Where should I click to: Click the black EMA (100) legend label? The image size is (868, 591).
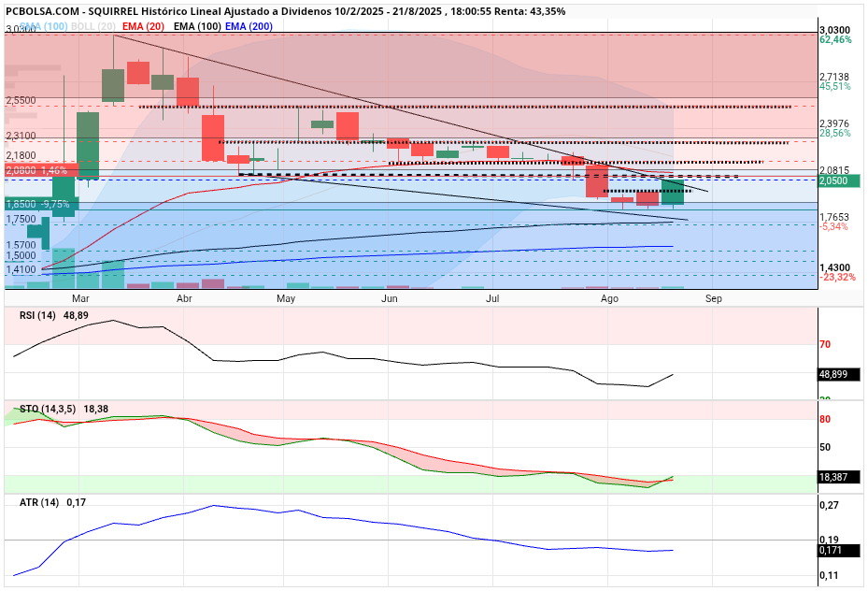click(197, 26)
